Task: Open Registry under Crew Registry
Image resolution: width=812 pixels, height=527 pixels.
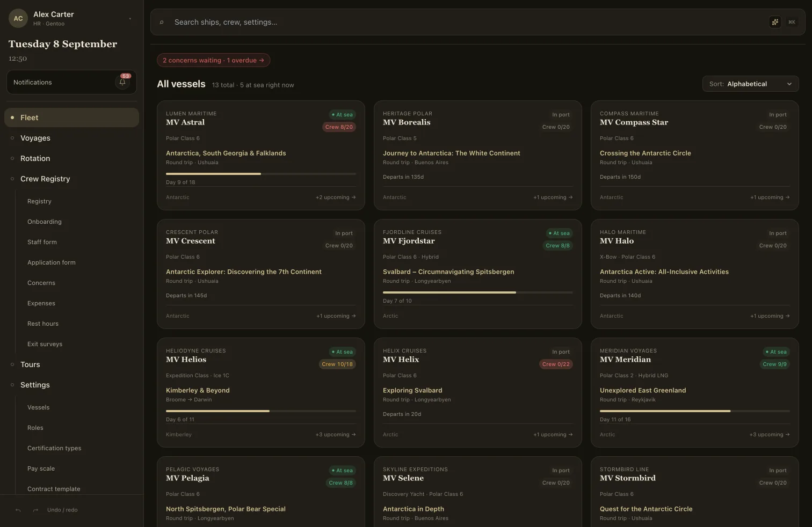Action: click(x=39, y=201)
